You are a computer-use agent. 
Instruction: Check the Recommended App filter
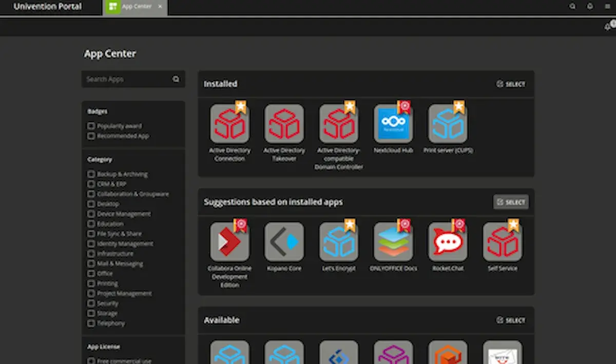(x=91, y=136)
